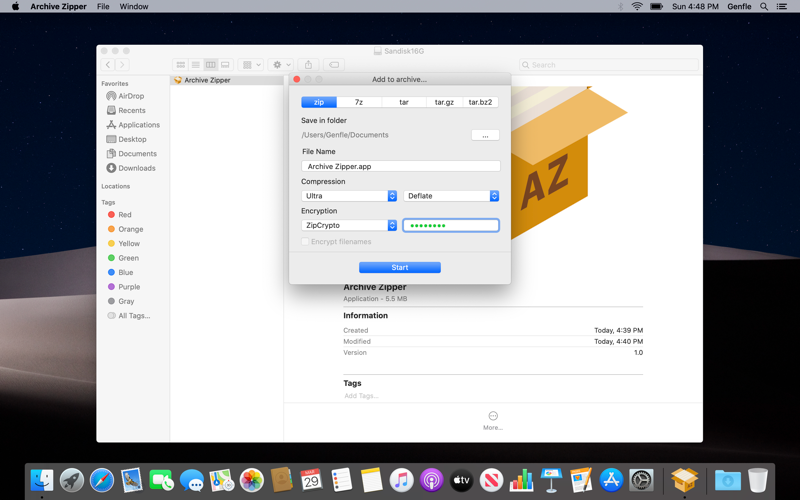The height and width of the screenshot is (500, 800).
Task: Open Music from the Dock
Action: click(x=402, y=480)
